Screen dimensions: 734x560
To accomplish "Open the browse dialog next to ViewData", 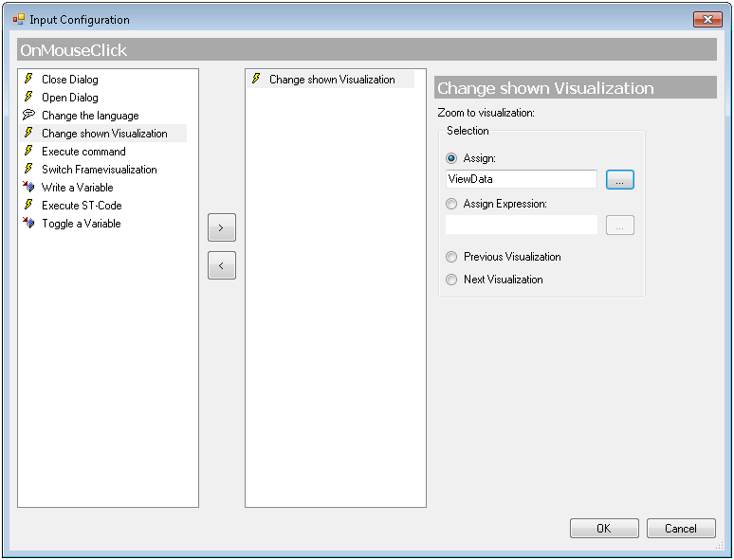I will pyautogui.click(x=620, y=180).
